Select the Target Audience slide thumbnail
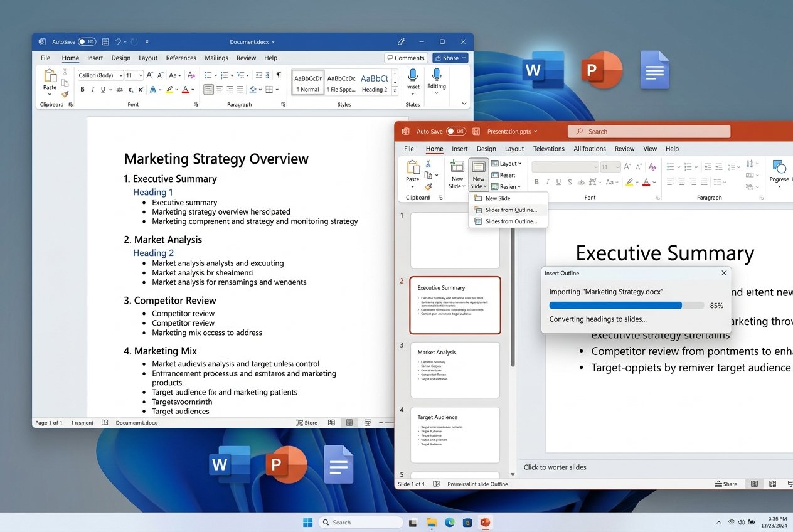The height and width of the screenshot is (532, 793). pos(455,435)
